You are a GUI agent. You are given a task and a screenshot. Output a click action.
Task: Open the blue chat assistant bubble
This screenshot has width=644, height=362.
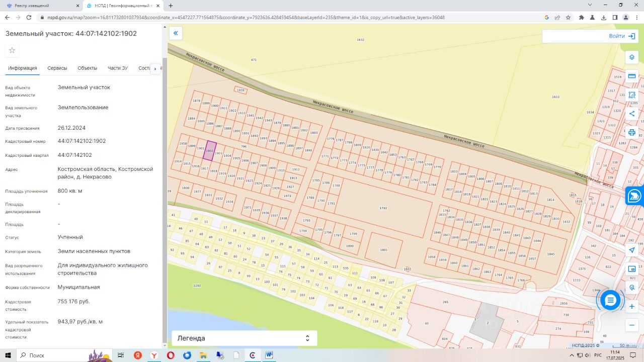click(x=610, y=300)
